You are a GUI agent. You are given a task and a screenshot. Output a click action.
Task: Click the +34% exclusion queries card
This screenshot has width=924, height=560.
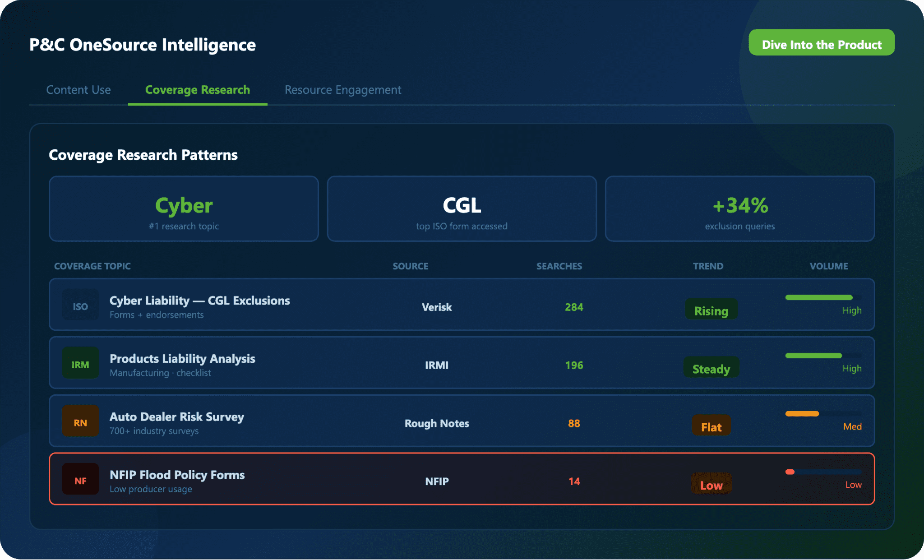pyautogui.click(x=739, y=209)
